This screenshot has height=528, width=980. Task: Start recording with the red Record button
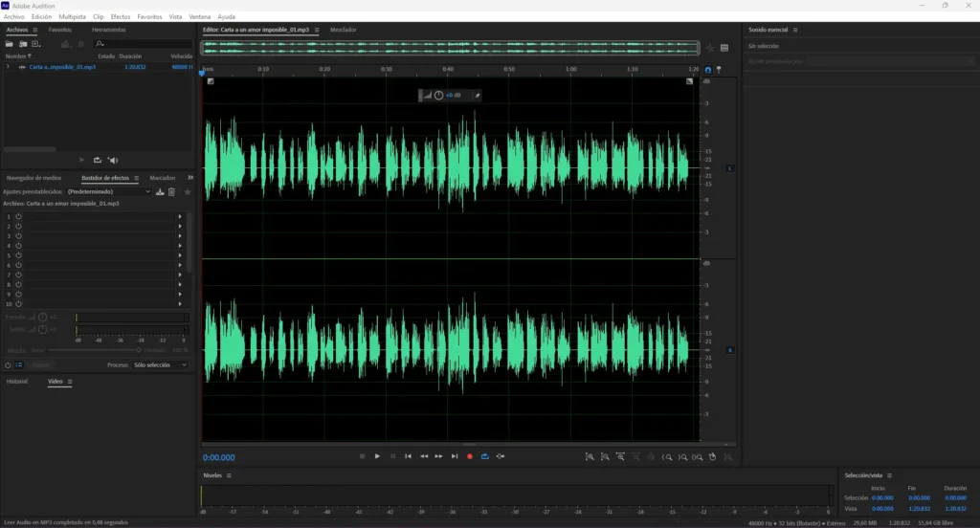coord(470,456)
